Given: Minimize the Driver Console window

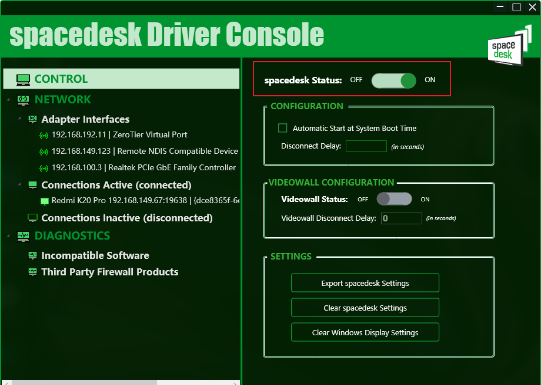Looking at the screenshot, I should click(x=501, y=7).
